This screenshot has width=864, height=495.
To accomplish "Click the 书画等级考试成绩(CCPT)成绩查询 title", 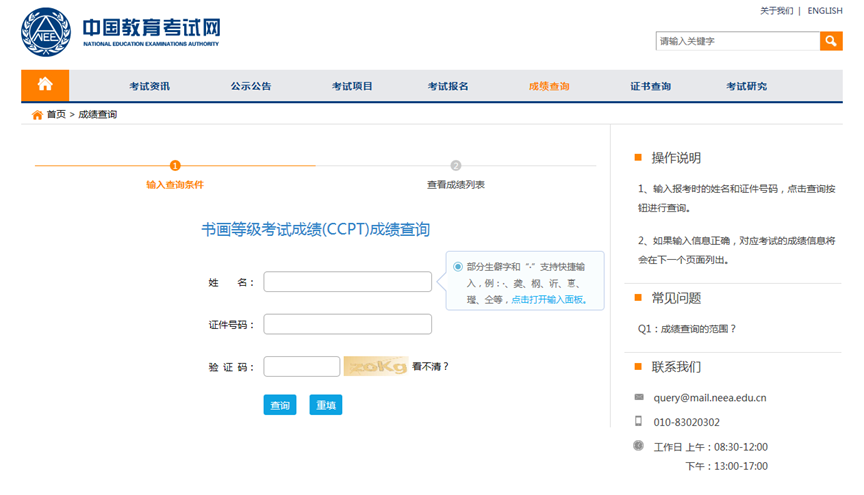I will [x=315, y=229].
